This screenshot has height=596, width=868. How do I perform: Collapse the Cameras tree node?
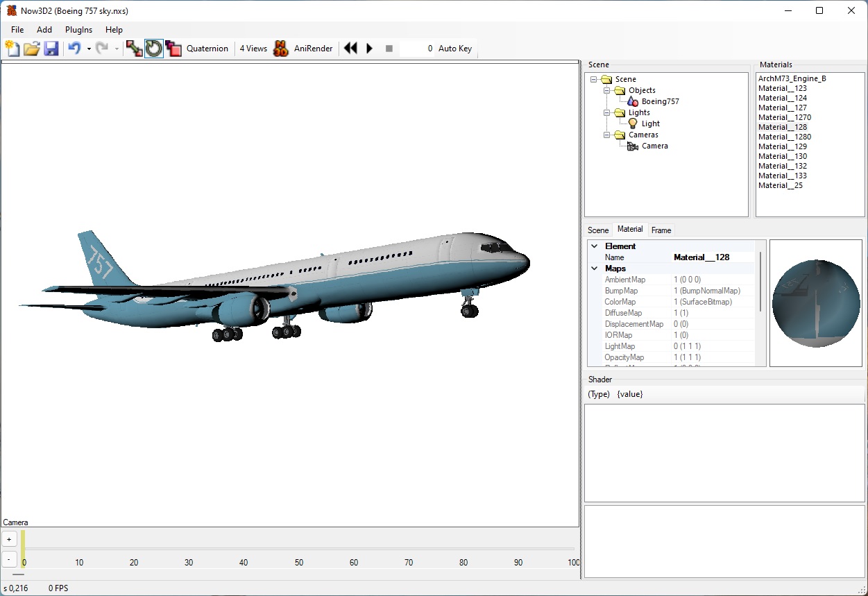coord(607,135)
